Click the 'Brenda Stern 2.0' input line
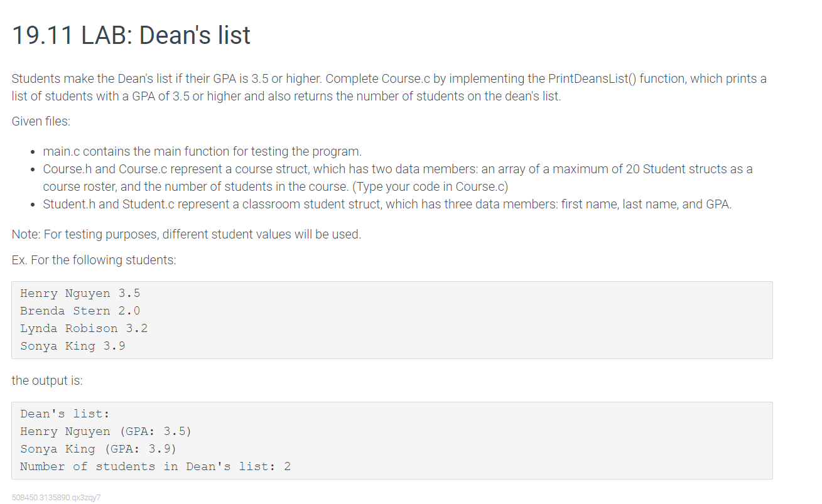This screenshot has height=504, width=822. (80, 311)
